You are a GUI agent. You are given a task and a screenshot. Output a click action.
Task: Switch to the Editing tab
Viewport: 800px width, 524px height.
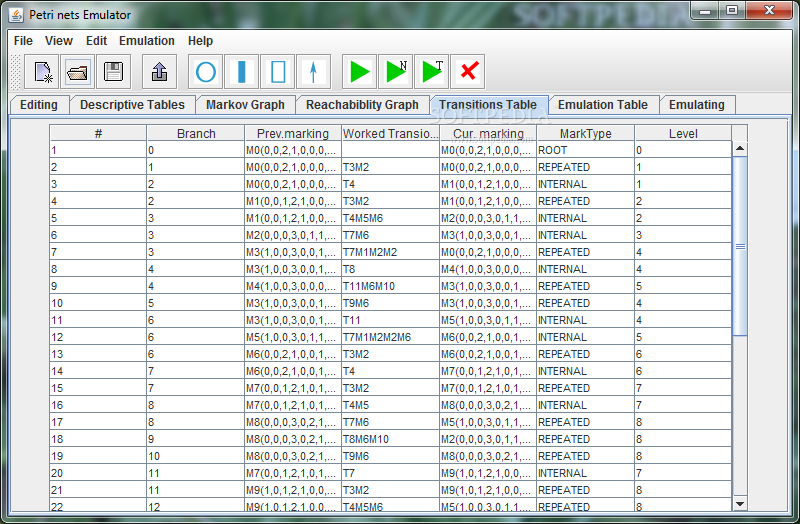click(39, 105)
